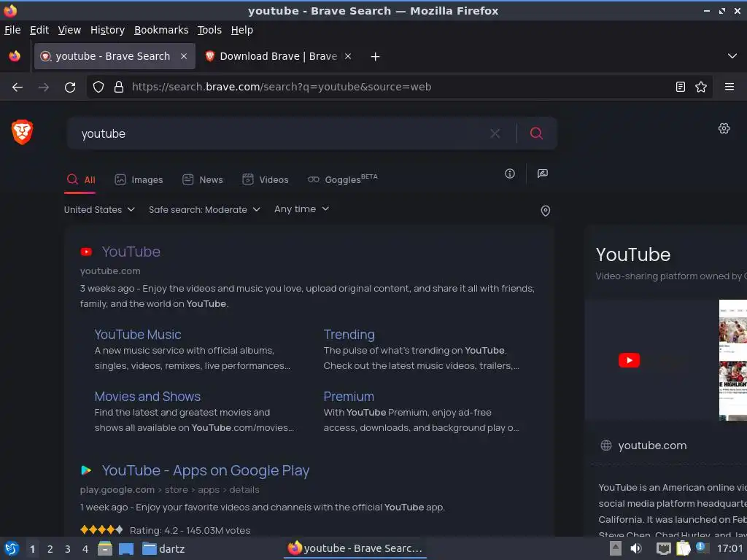Click the 17:01 clock

[729, 548]
